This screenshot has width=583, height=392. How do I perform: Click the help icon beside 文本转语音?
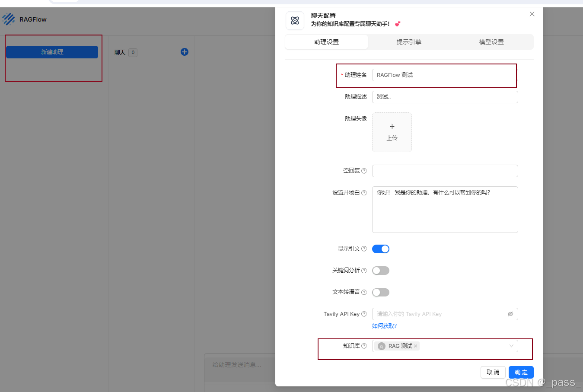(364, 292)
